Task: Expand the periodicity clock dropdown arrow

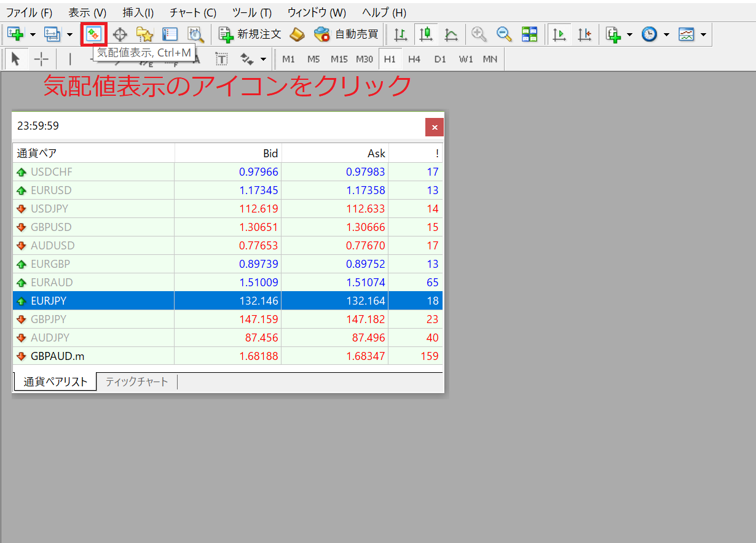Action: point(666,34)
